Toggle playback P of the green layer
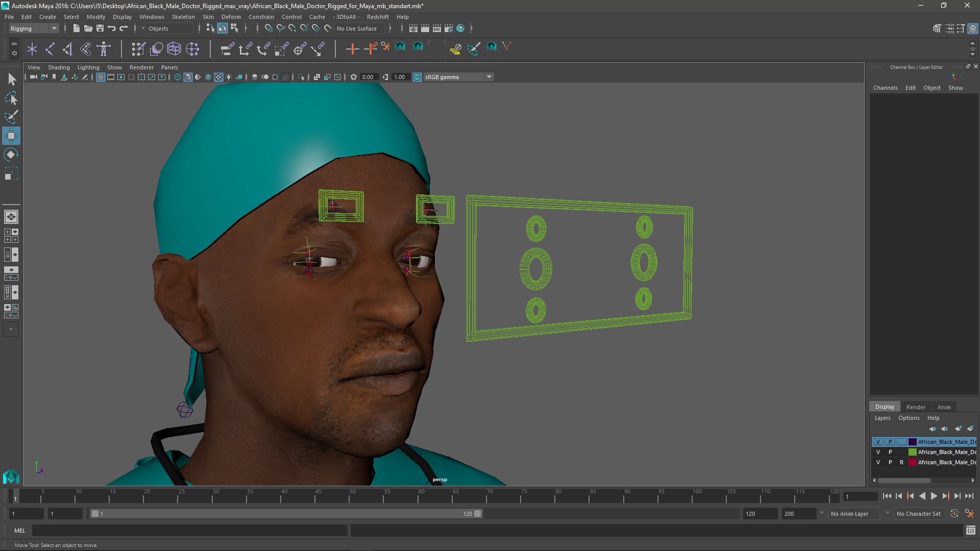The image size is (980, 551). 890,452
